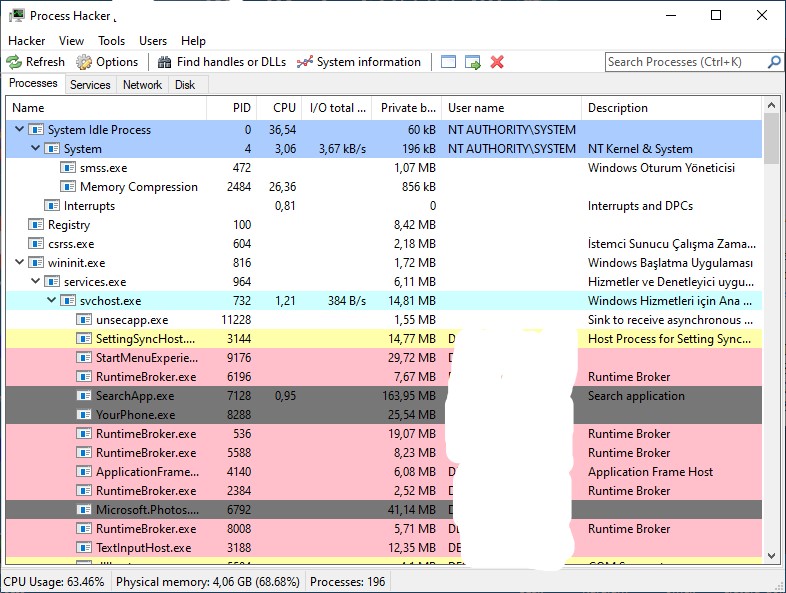Click the 163,95 MB private bytes value
Image resolution: width=786 pixels, height=593 pixels.
click(x=409, y=396)
